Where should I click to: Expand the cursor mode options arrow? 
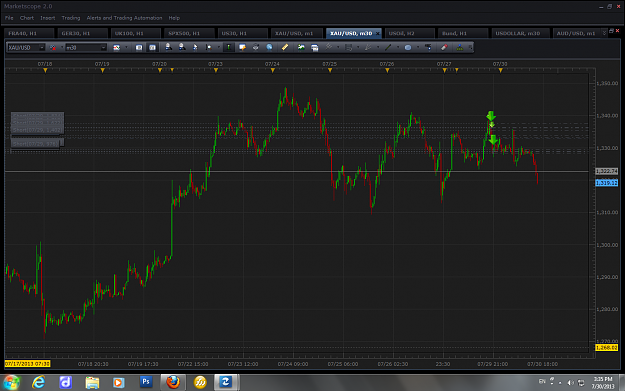point(218,47)
